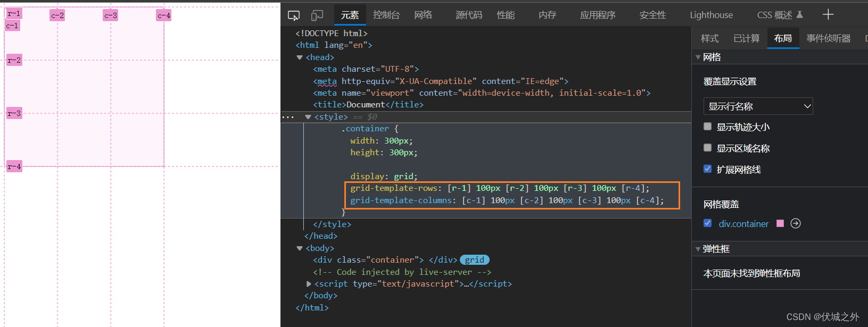Click the 覆盖显示设置 heading text

pos(730,81)
